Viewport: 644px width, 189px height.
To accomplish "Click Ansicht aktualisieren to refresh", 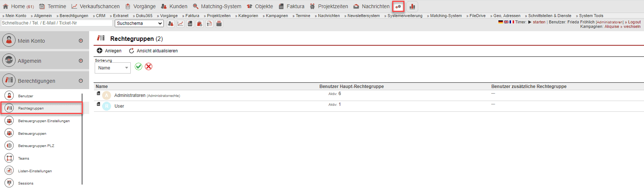I will [153, 51].
